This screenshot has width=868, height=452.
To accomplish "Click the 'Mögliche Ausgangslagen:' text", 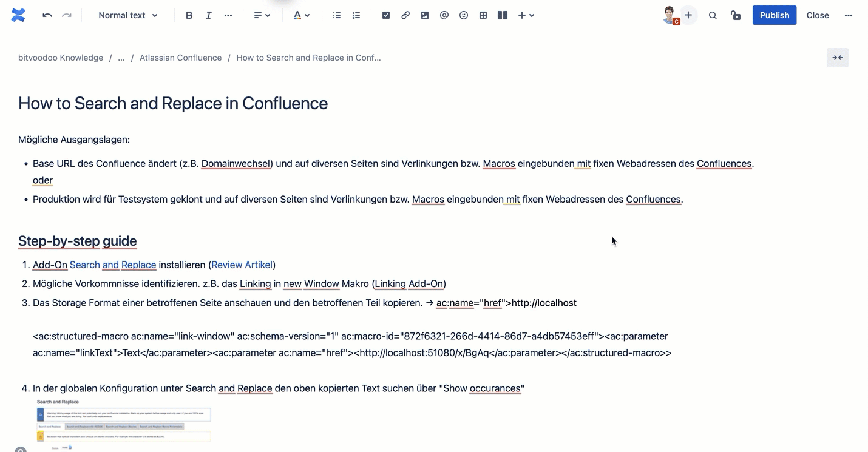I will [x=74, y=140].
